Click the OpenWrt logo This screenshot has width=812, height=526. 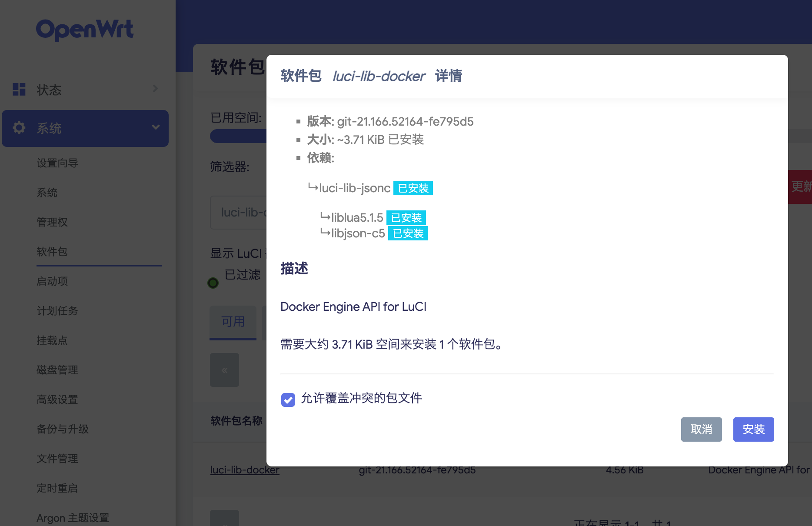pos(85,30)
